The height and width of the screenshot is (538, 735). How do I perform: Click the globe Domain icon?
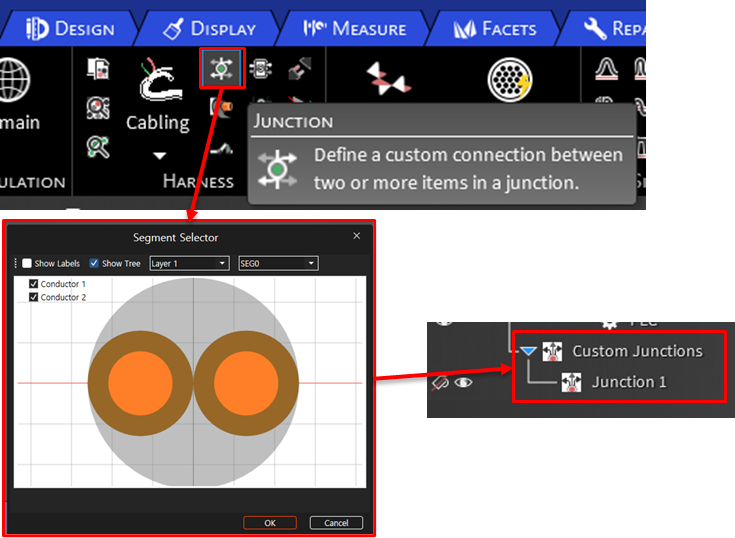pos(12,80)
